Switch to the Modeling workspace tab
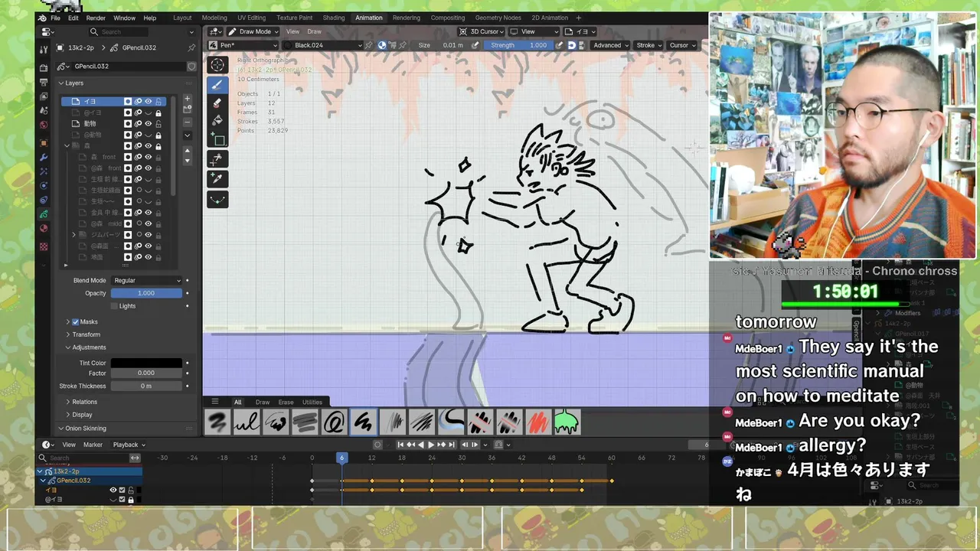 tap(214, 18)
